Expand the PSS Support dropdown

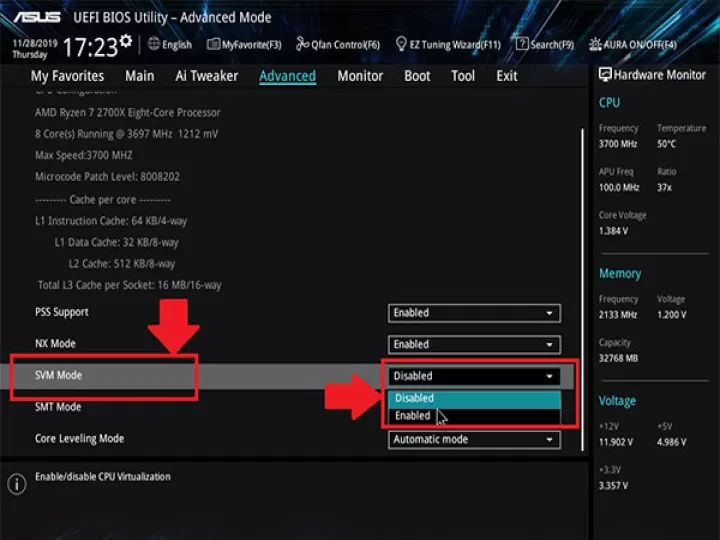[x=474, y=313]
